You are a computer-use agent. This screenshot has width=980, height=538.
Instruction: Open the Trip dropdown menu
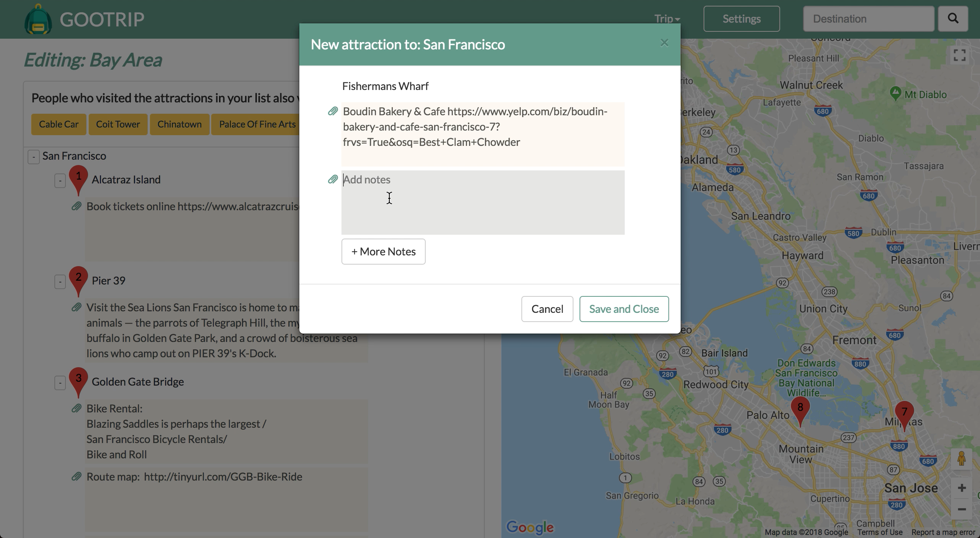(x=667, y=19)
